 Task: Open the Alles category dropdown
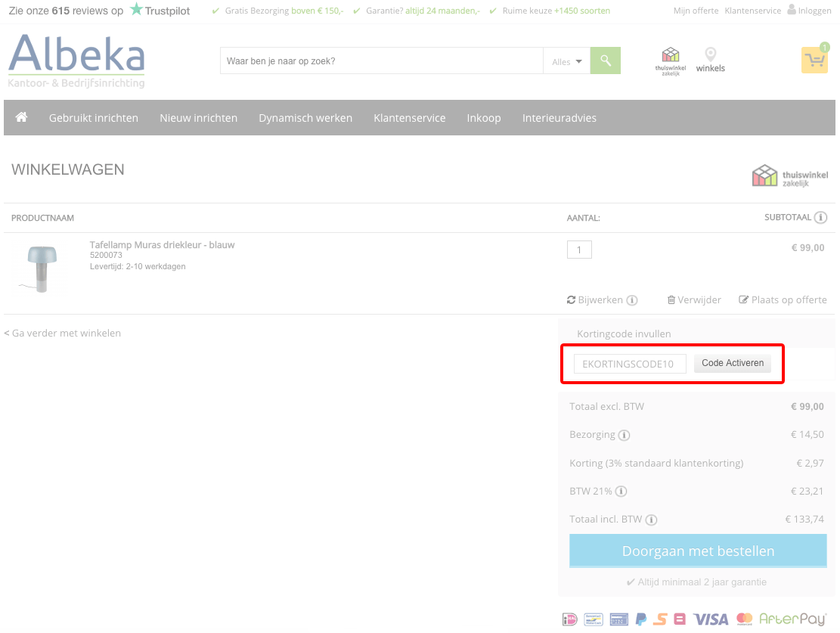pos(567,62)
